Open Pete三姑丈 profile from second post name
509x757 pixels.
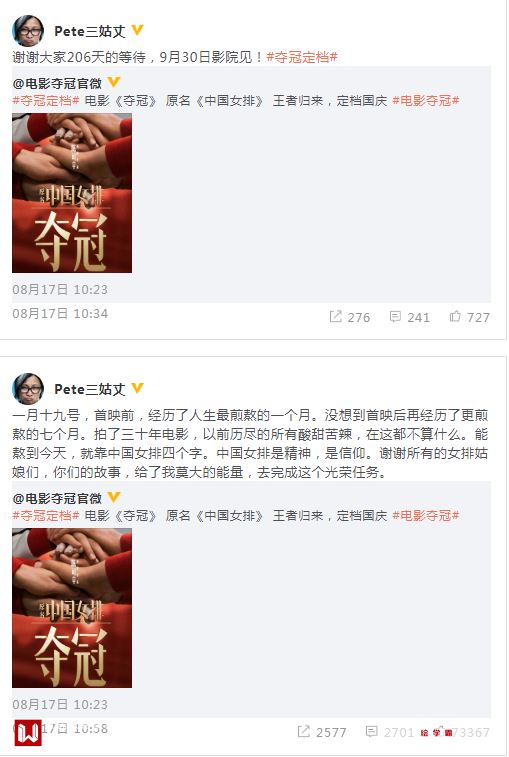coord(90,389)
